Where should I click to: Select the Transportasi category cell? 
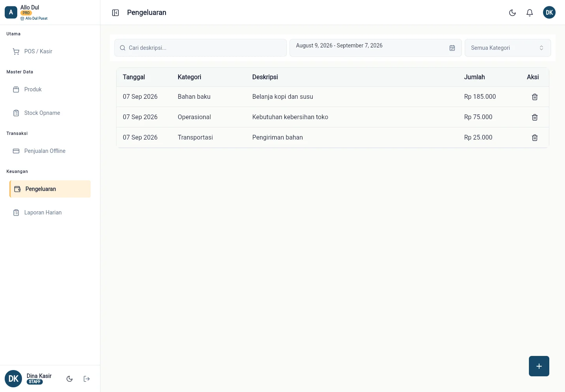[x=195, y=138]
